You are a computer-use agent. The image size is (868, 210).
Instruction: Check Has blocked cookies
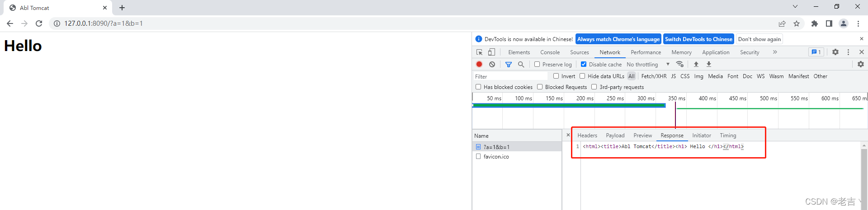click(x=478, y=87)
